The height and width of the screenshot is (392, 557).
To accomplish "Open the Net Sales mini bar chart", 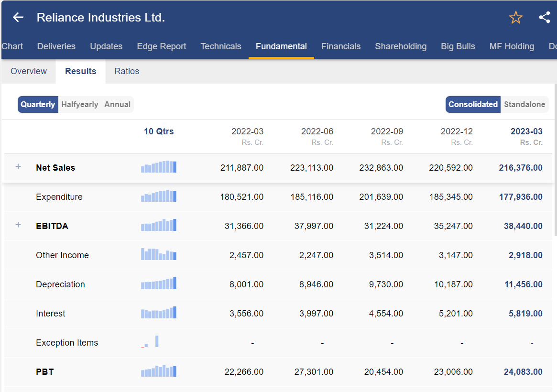I will (x=158, y=166).
